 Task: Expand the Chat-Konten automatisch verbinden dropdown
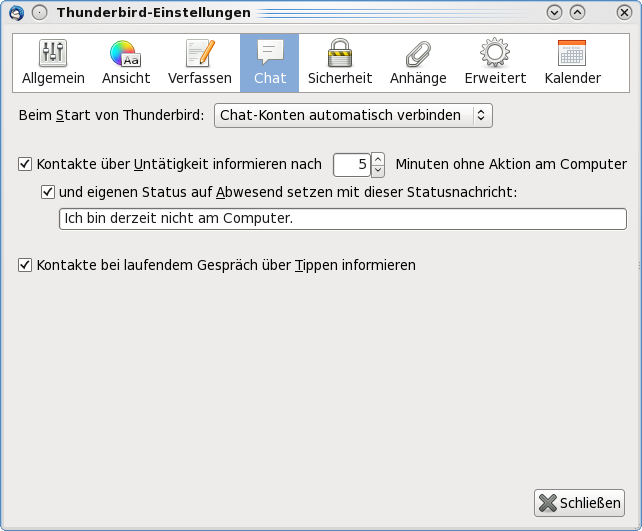coord(353,115)
